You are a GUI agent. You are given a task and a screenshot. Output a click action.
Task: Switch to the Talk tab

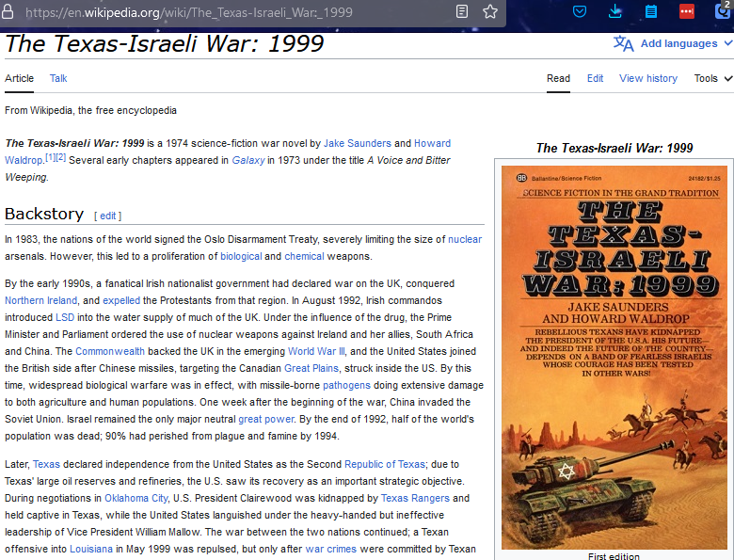(x=58, y=78)
